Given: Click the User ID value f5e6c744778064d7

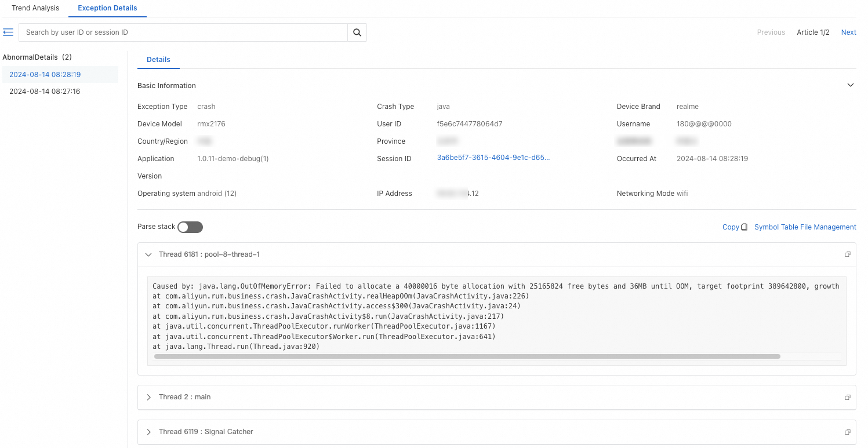Looking at the screenshot, I should click(470, 124).
